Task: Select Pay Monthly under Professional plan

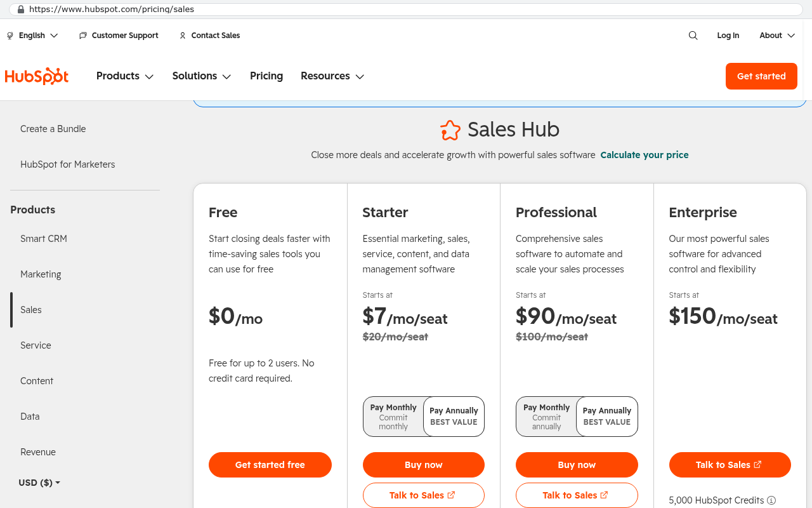Action: [x=546, y=417]
